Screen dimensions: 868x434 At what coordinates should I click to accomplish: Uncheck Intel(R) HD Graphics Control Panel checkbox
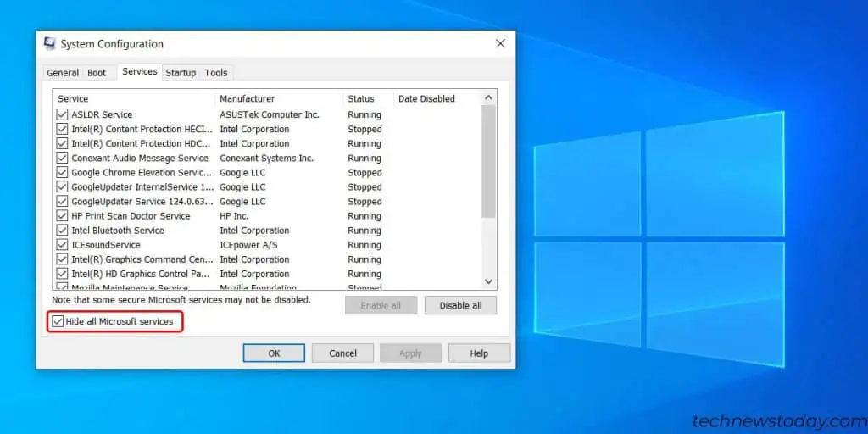point(62,274)
